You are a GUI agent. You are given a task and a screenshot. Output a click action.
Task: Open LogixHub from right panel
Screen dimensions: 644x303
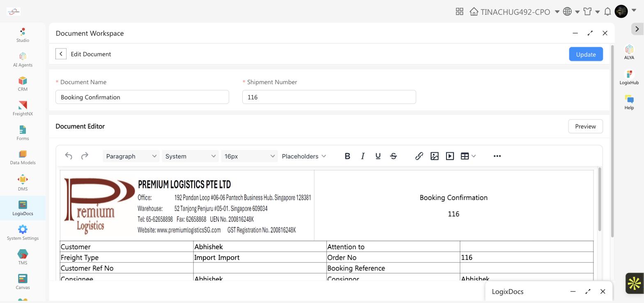629,77
